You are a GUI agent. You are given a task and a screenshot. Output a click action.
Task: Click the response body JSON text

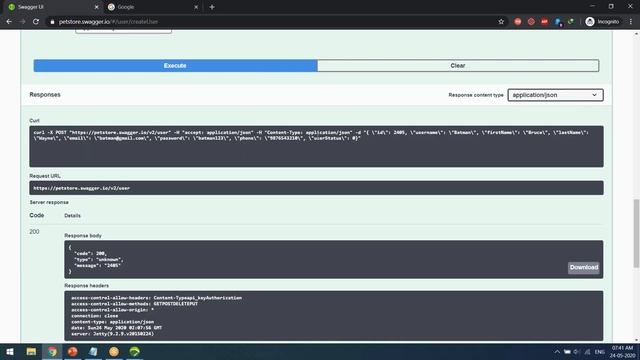tap(96, 260)
